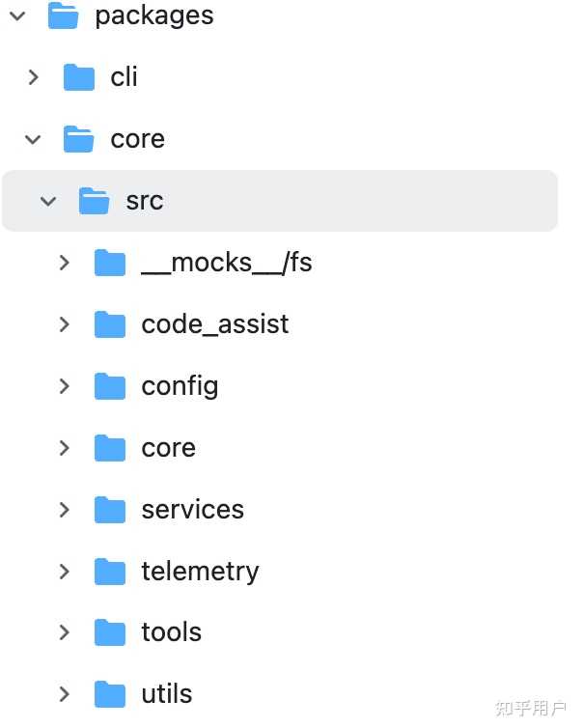Viewport: 583px width, 728px height.
Task: Click the utils folder icon
Action: tap(110, 693)
